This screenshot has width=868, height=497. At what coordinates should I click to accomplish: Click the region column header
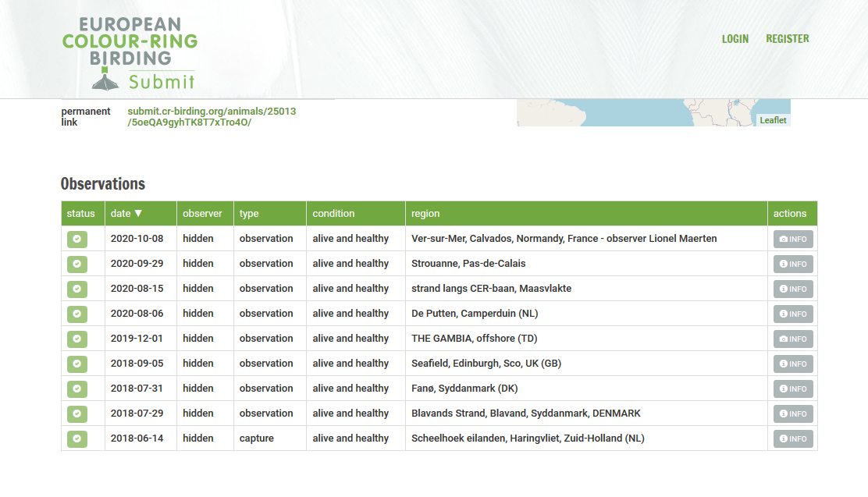click(425, 214)
